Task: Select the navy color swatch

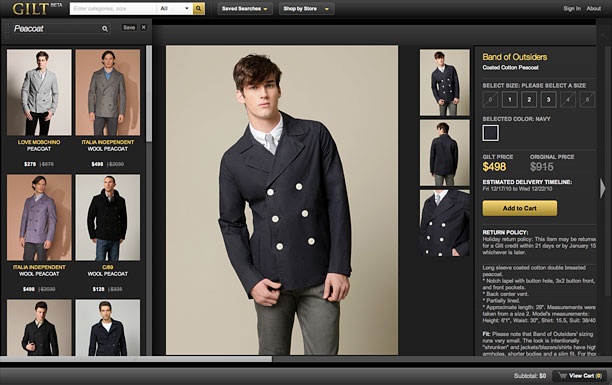Action: (491, 133)
